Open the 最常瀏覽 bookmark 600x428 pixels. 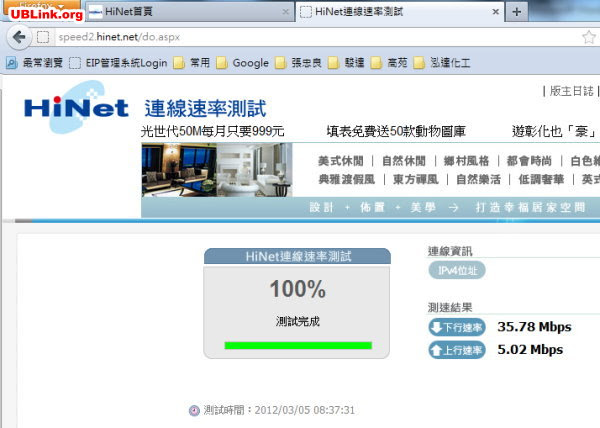(x=34, y=63)
